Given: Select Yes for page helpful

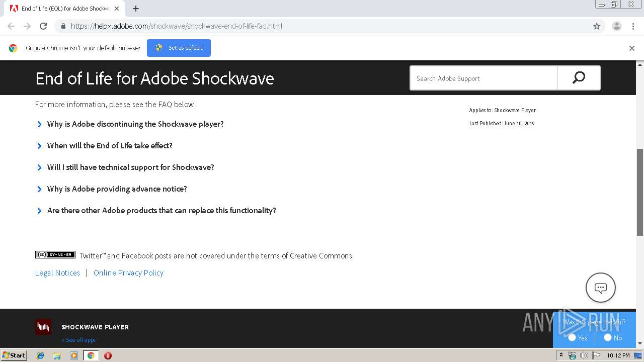Looking at the screenshot, I should [572, 338].
